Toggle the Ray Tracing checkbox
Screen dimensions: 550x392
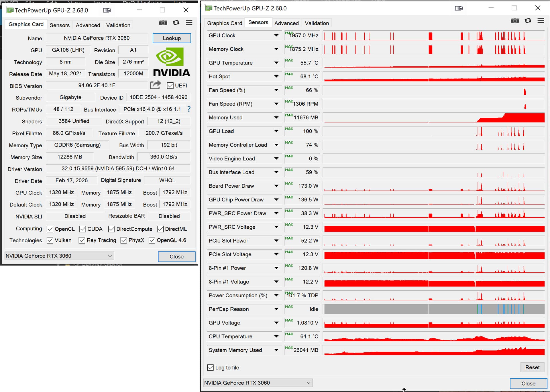pos(82,240)
